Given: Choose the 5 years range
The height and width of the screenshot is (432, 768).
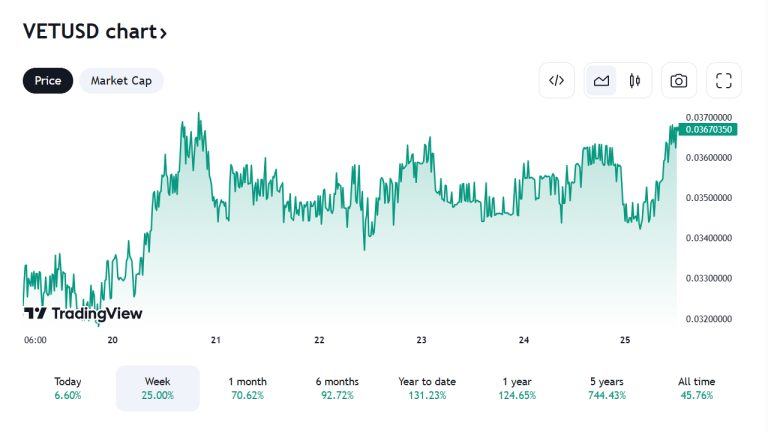Looking at the screenshot, I should (x=607, y=388).
